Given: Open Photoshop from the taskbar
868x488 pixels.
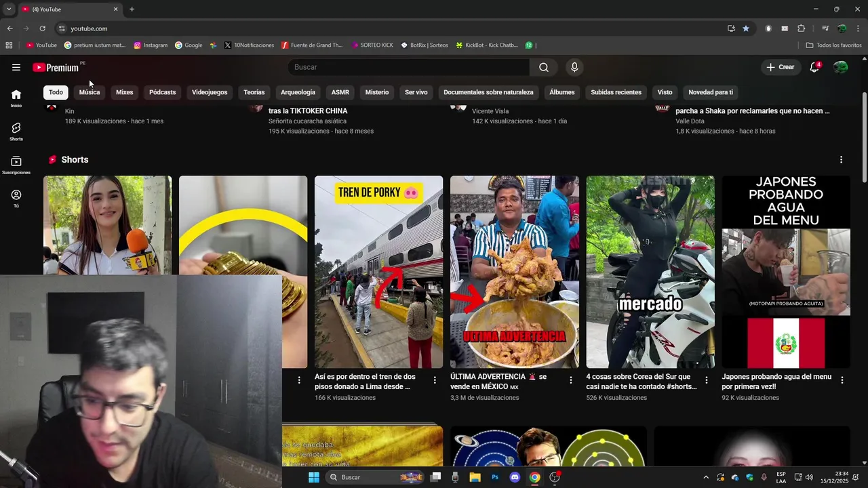Looking at the screenshot, I should point(495,477).
